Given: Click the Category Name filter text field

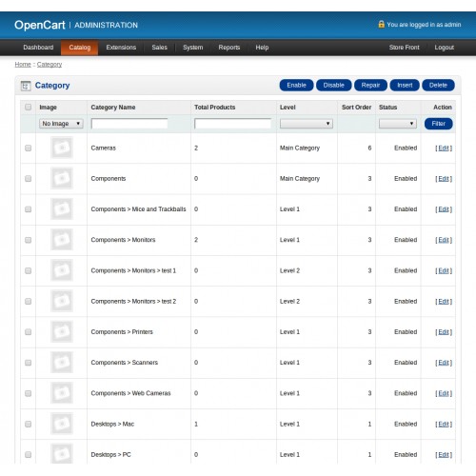Looking at the screenshot, I should tap(129, 124).
